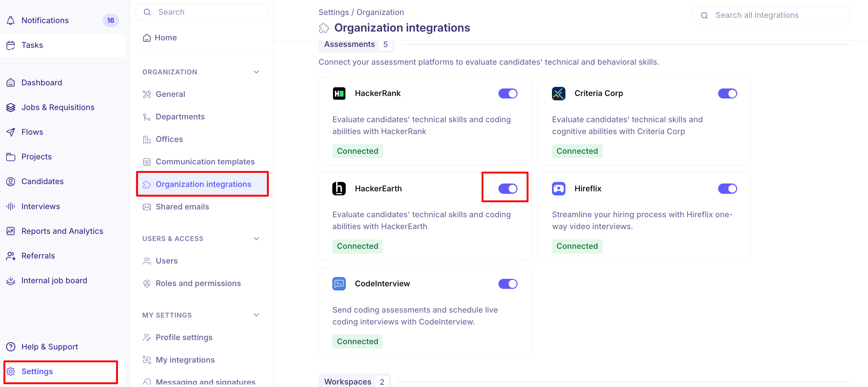
Task: Disable the CodeInterview toggle switch
Action: click(x=508, y=284)
